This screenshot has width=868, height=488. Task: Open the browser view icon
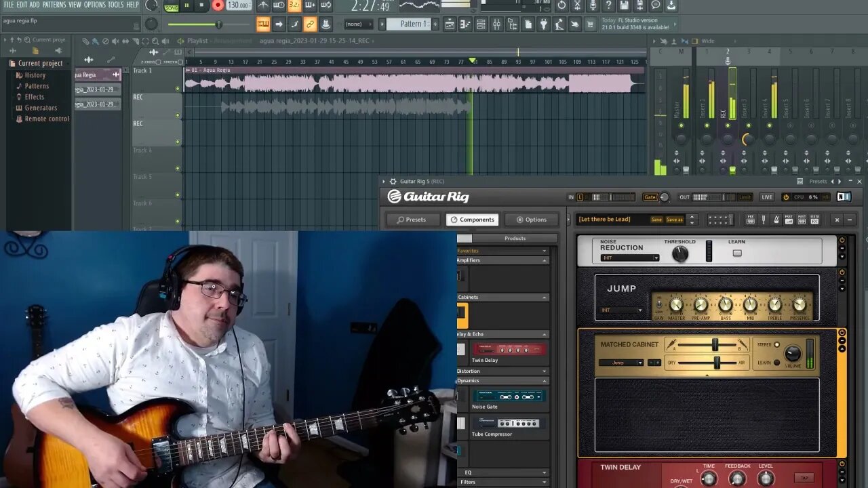click(513, 24)
